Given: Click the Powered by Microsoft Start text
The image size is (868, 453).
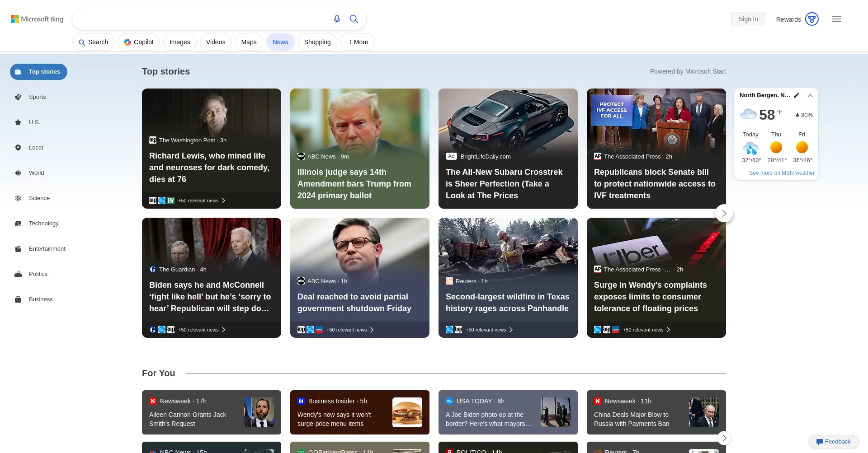Looking at the screenshot, I should [x=688, y=71].
